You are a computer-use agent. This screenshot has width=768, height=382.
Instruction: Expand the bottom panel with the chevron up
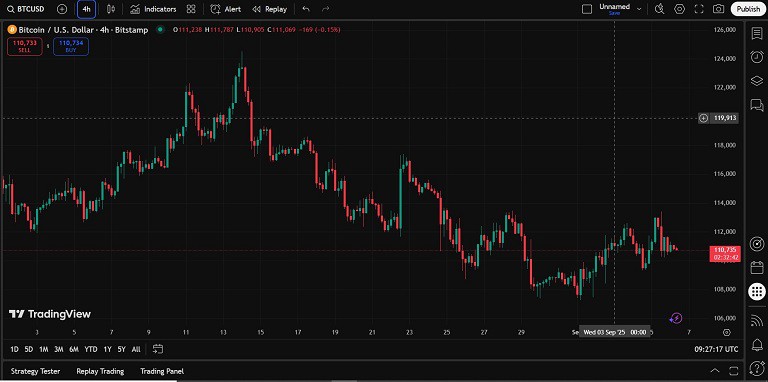(x=715, y=371)
